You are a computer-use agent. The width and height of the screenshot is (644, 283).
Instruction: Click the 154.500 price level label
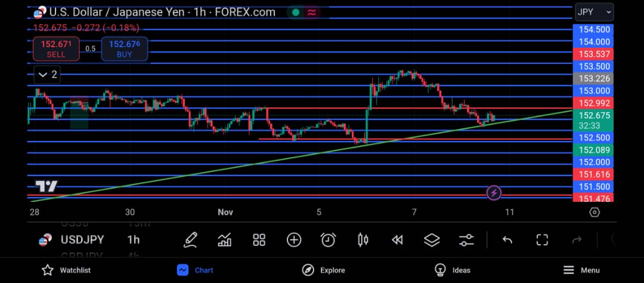593,30
